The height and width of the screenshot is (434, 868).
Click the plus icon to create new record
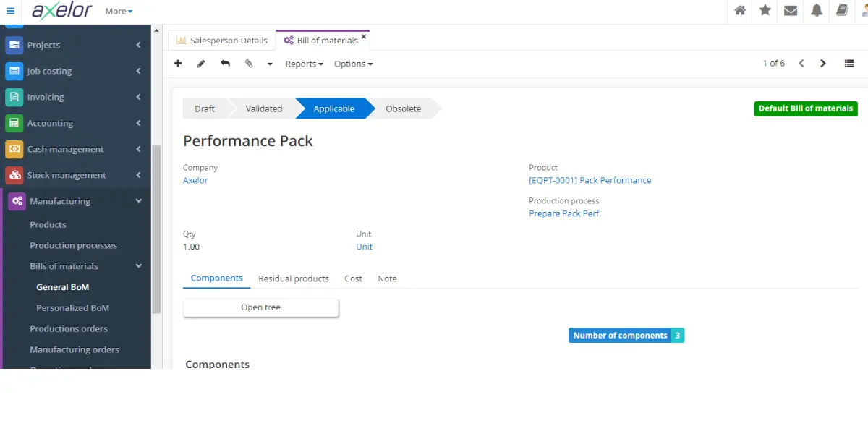[x=178, y=64]
